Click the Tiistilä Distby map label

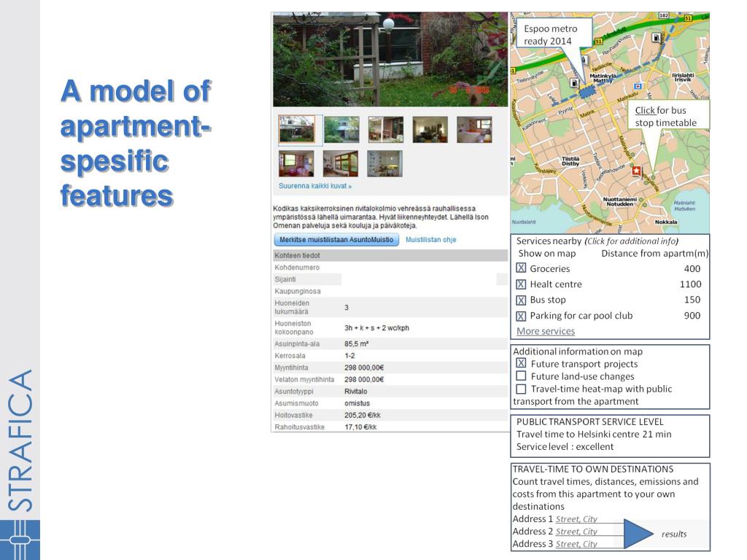tap(570, 161)
